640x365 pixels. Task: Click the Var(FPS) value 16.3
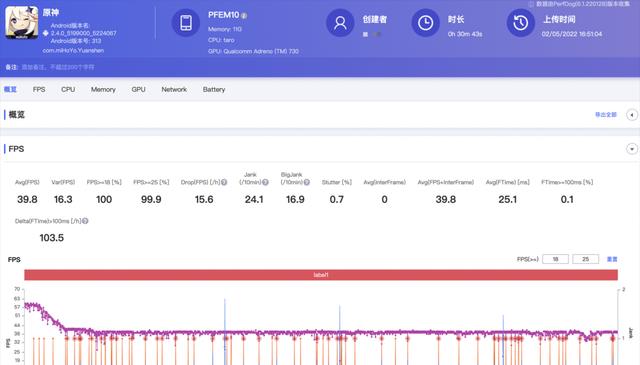coord(63,199)
